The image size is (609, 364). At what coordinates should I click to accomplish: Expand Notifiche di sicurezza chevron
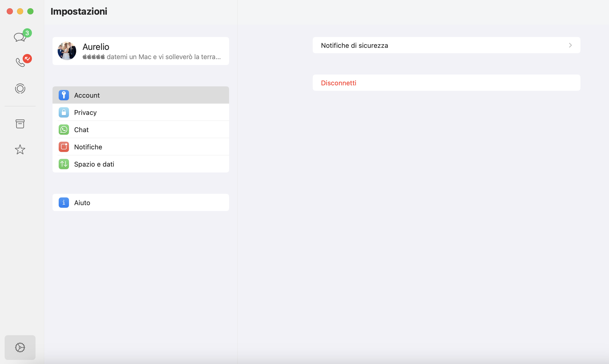(570, 45)
